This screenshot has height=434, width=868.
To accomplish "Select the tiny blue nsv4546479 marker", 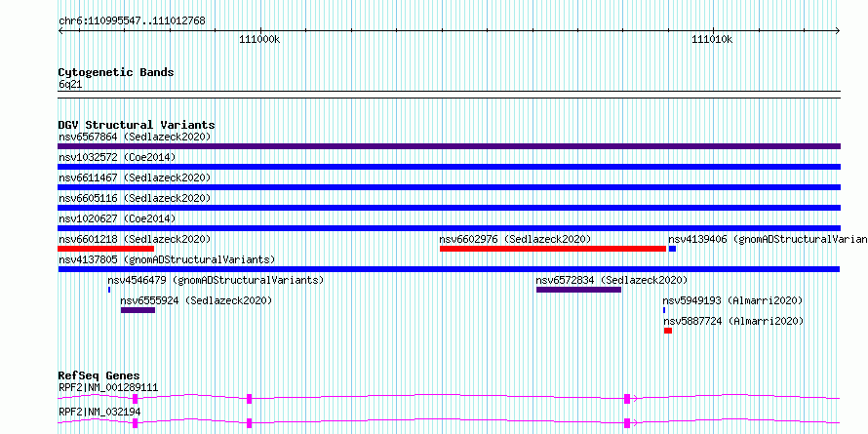I will click(109, 290).
